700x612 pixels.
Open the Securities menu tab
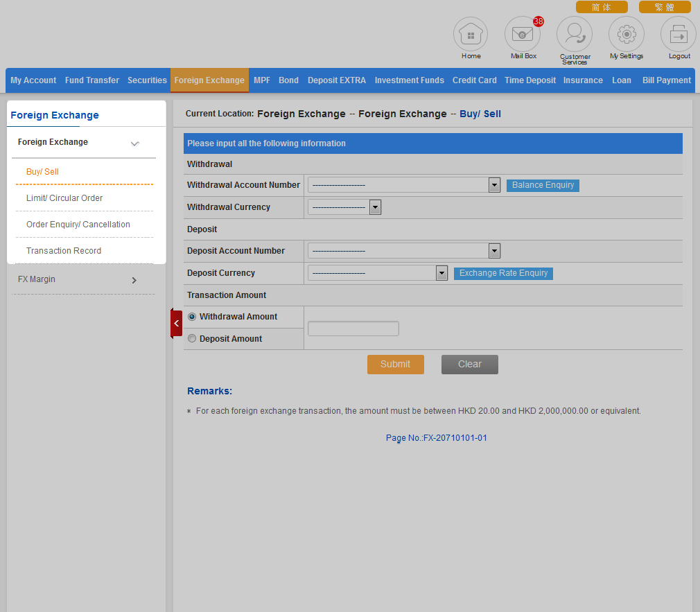[147, 80]
